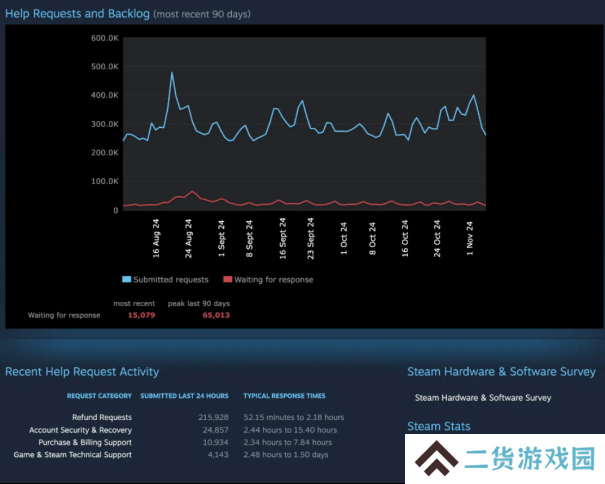
Task: Click the 10,934 submitted count
Action: tap(216, 442)
